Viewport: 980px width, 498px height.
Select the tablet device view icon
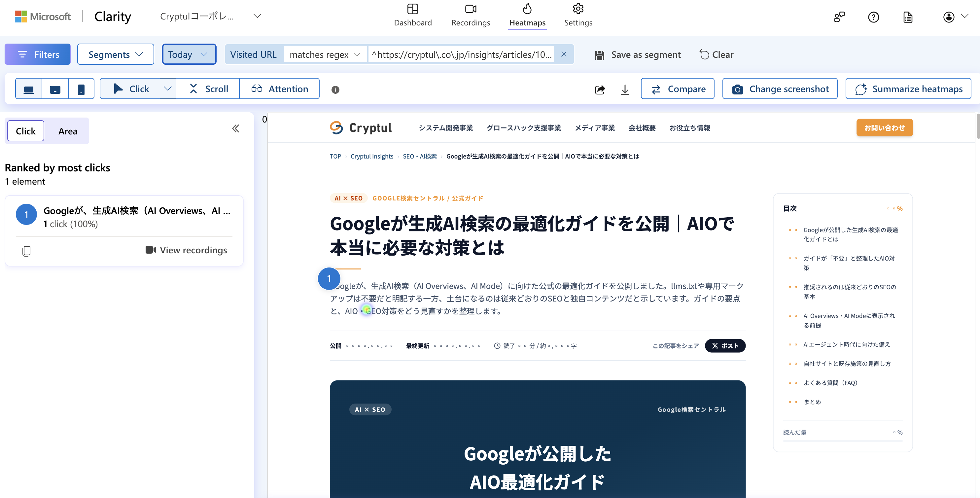55,89
